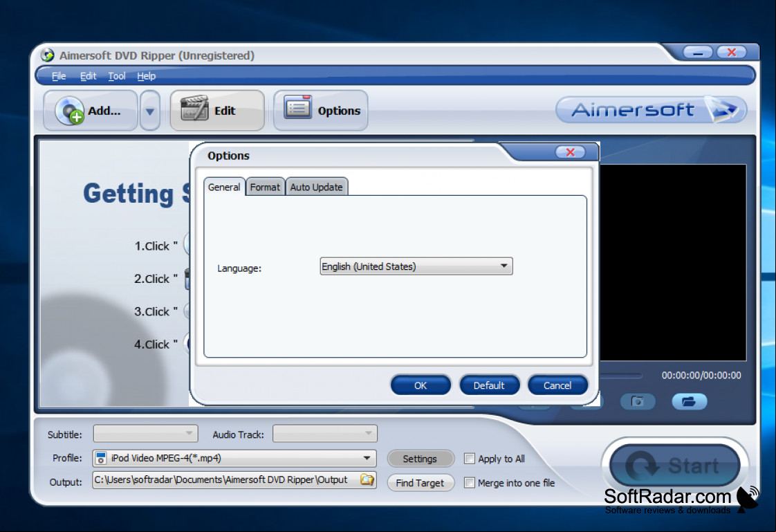776x532 pixels.
Task: Click the "Language:" label in Options
Action: click(239, 268)
